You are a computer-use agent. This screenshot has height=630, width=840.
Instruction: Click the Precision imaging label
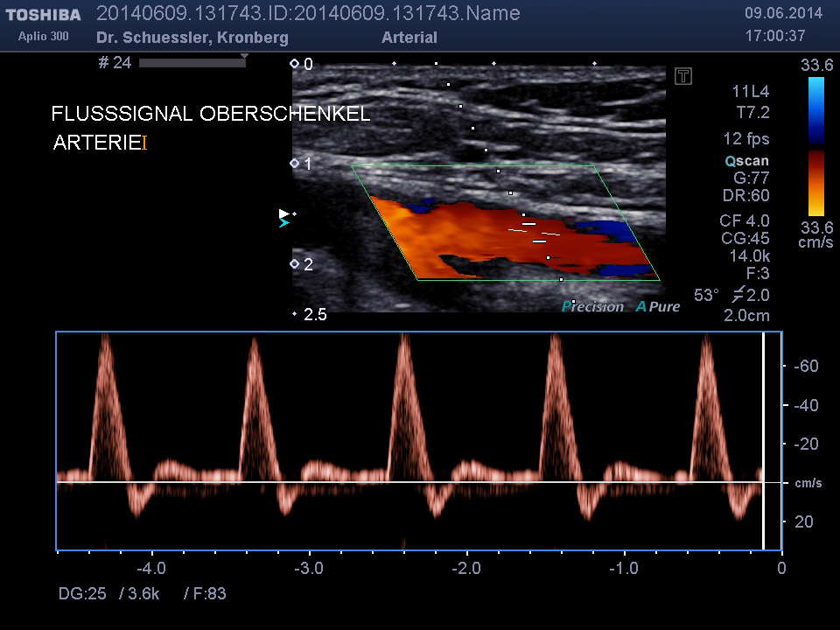pos(592,306)
